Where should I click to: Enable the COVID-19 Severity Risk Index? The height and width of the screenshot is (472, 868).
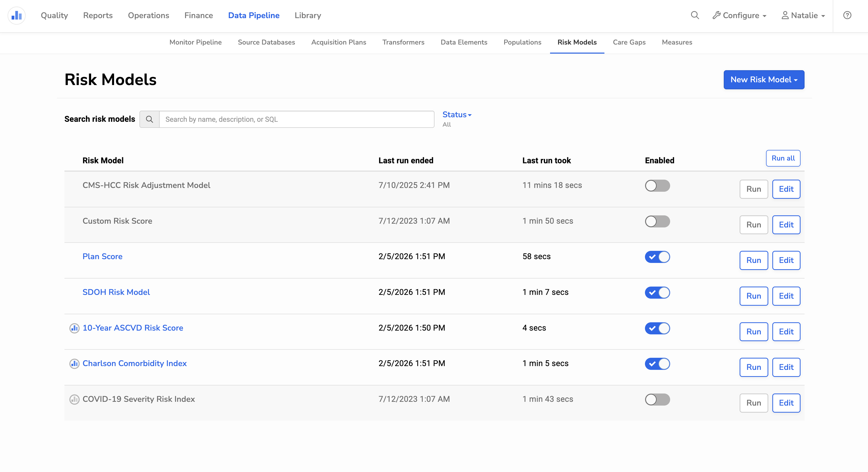point(657,400)
